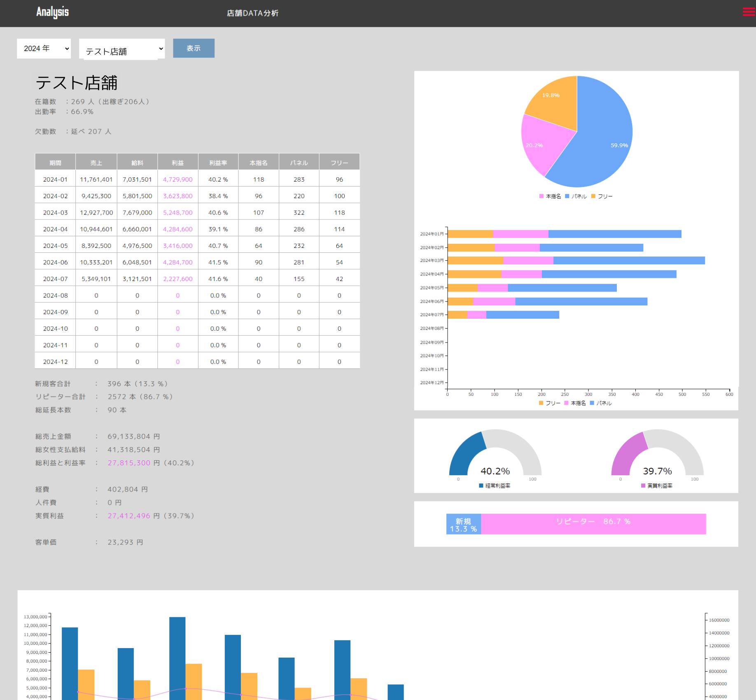Click the フリー table column header
The width and height of the screenshot is (756, 700).
click(x=339, y=162)
